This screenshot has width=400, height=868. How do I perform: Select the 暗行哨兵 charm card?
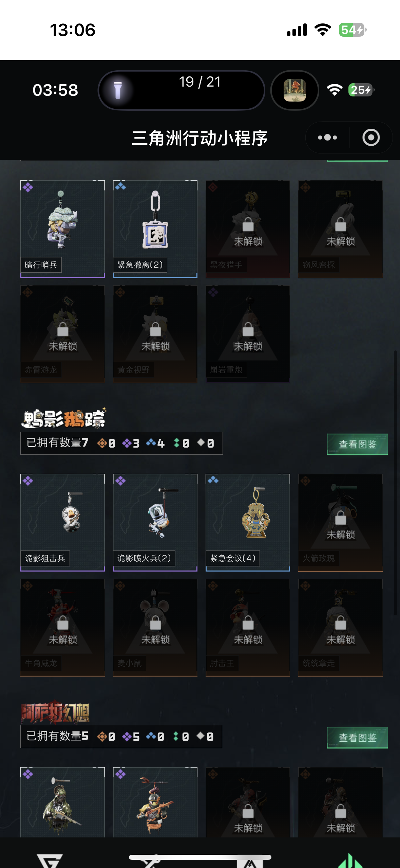click(x=62, y=229)
